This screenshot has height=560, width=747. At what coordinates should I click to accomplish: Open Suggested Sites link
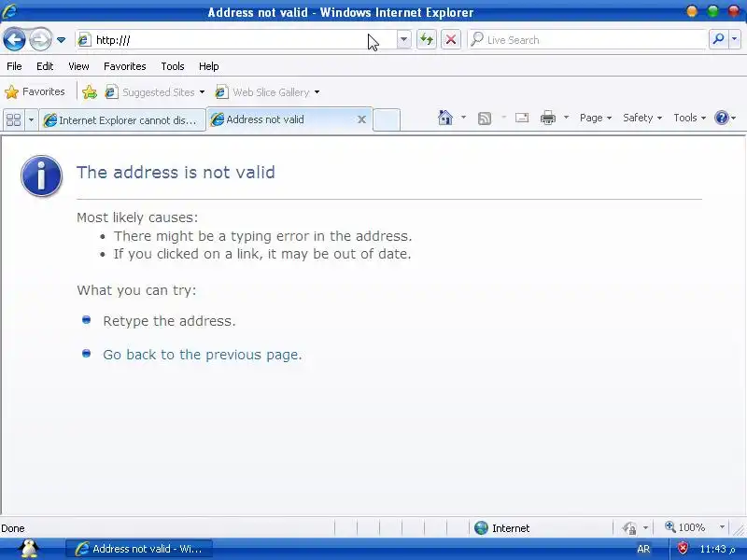coord(154,91)
